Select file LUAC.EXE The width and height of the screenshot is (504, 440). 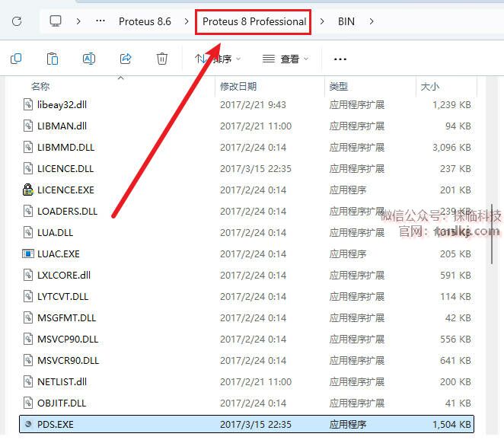click(247, 254)
